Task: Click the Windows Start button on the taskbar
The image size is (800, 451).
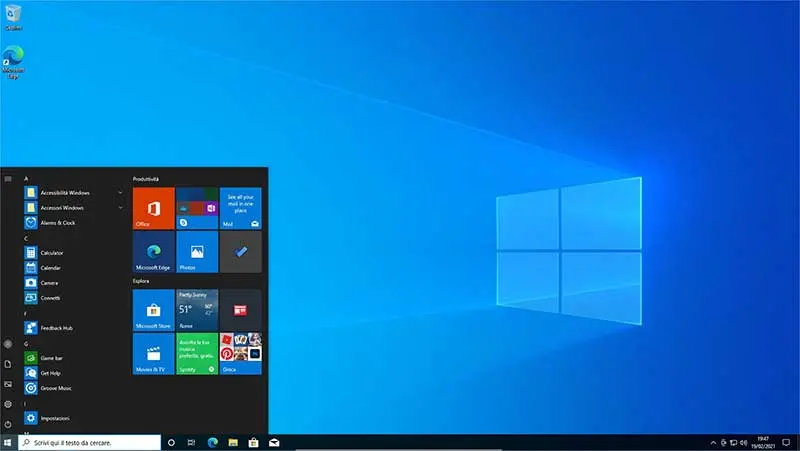Action: 8,442
